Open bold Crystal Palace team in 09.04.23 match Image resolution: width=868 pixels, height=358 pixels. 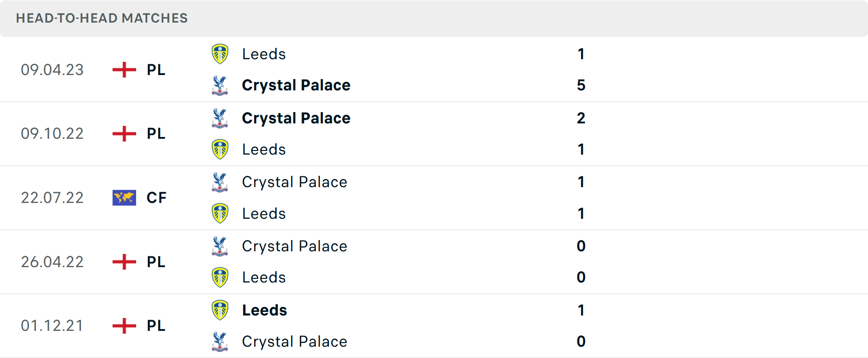point(296,85)
